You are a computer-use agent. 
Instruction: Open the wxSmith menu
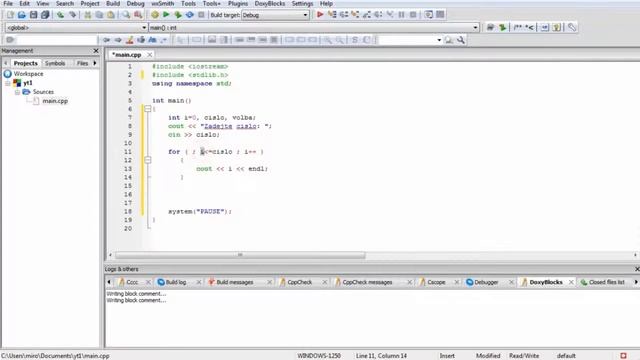coord(162,4)
